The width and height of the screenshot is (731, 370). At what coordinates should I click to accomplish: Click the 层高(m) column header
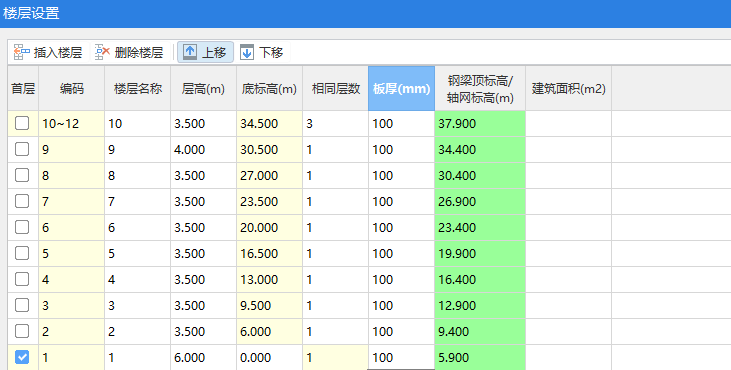click(x=203, y=89)
